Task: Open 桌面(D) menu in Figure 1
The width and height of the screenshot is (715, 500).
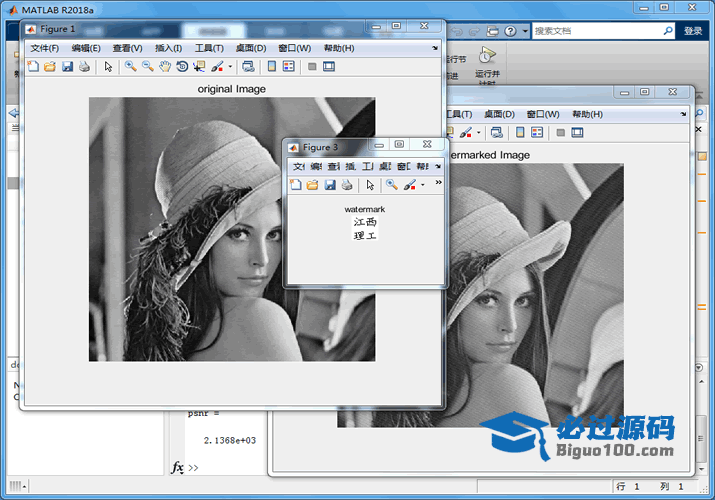Action: coord(251,48)
